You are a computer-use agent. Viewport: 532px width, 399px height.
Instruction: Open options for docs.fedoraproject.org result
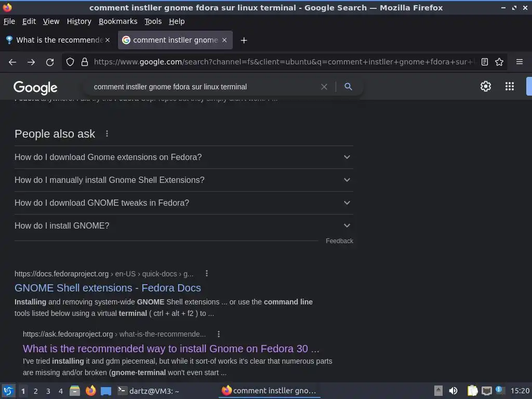[x=207, y=273]
